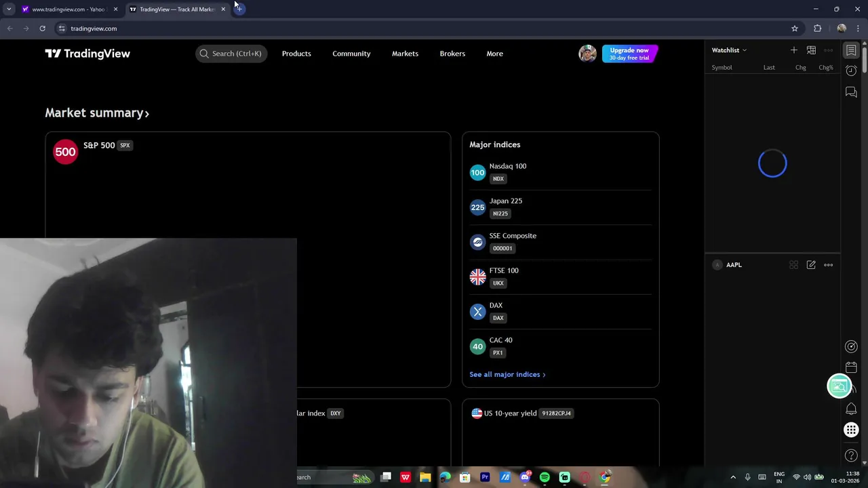The width and height of the screenshot is (868, 488).
Task: Expand the Watchlist dropdown
Action: coord(729,50)
